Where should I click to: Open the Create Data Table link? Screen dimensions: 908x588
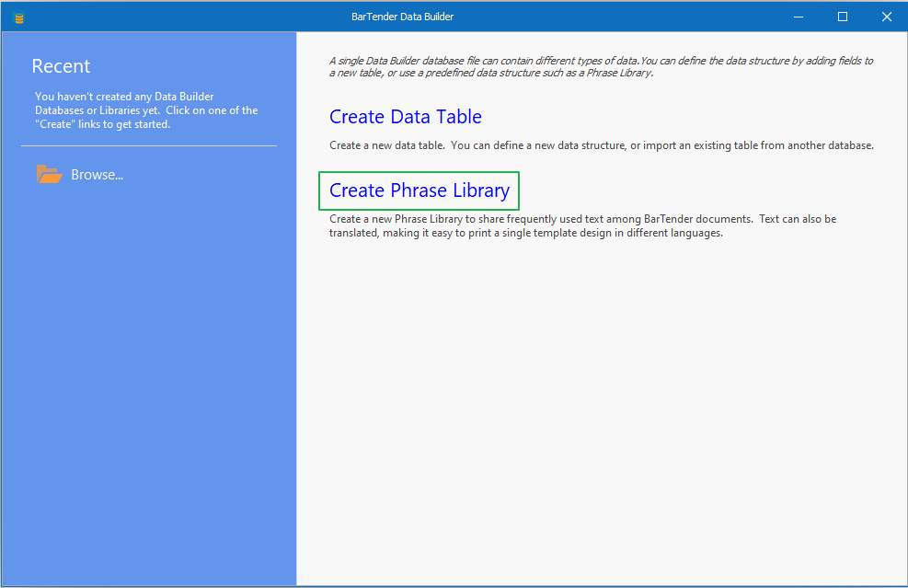tap(406, 117)
